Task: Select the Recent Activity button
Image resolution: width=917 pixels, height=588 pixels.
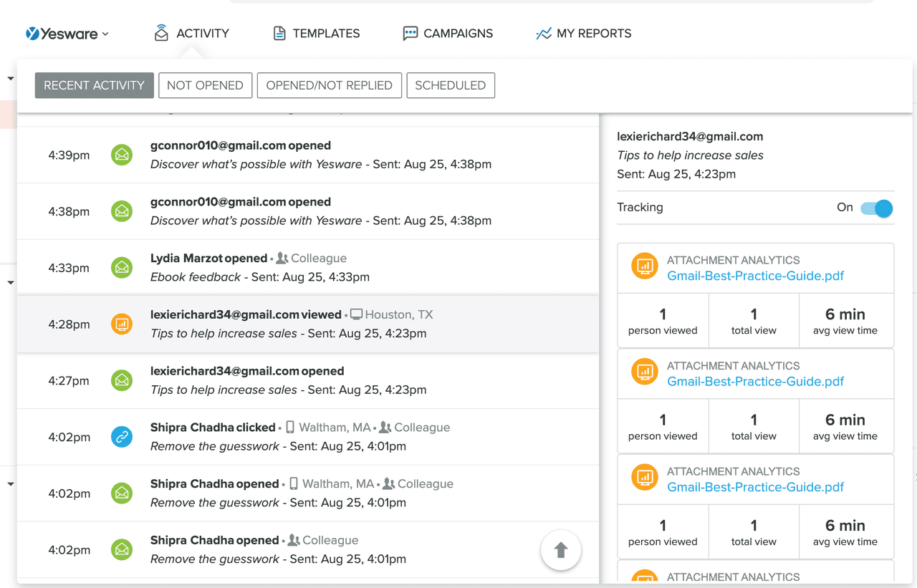Action: 94,85
